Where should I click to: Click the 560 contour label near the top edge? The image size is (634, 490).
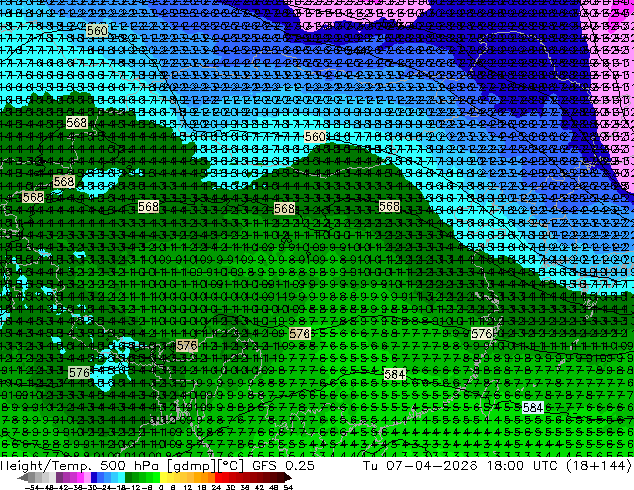(97, 30)
